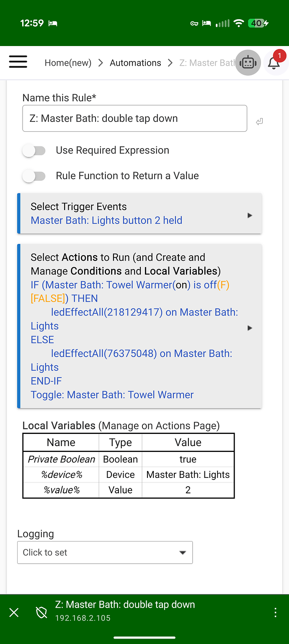Click the bottom bar rule title
The height and width of the screenshot is (644, 289).
(x=125, y=605)
